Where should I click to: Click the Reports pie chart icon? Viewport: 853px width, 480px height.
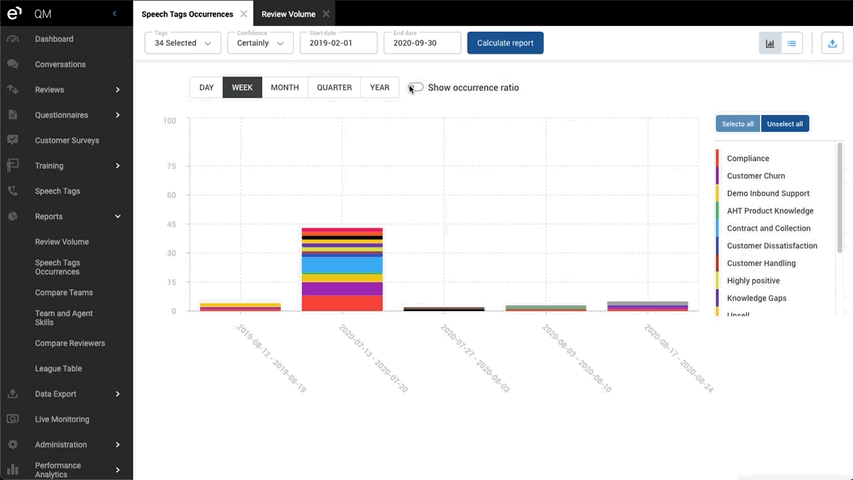tap(13, 216)
